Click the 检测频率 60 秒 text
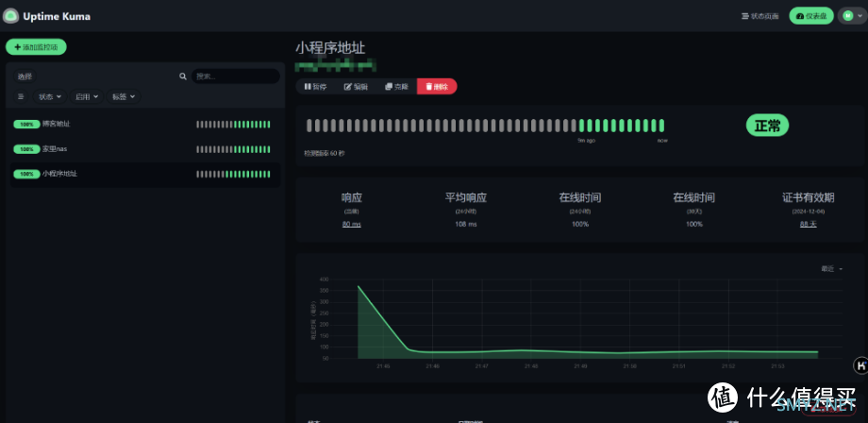This screenshot has width=868, height=423. [x=325, y=153]
